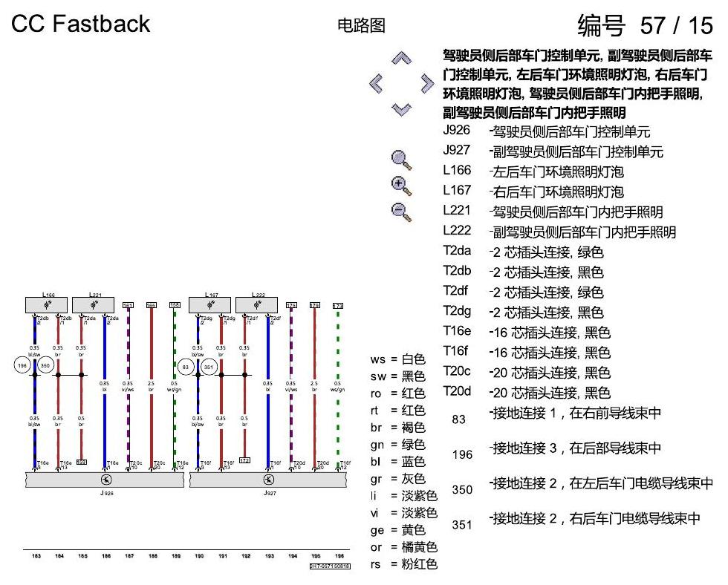
Task: Click the L221 legend entry
Action: point(553,212)
